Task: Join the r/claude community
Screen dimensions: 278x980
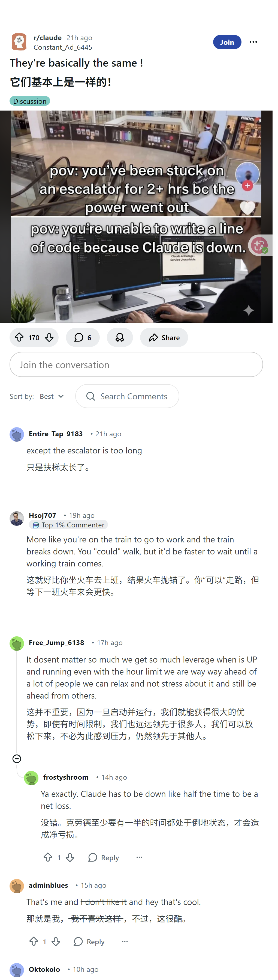Action: click(227, 42)
